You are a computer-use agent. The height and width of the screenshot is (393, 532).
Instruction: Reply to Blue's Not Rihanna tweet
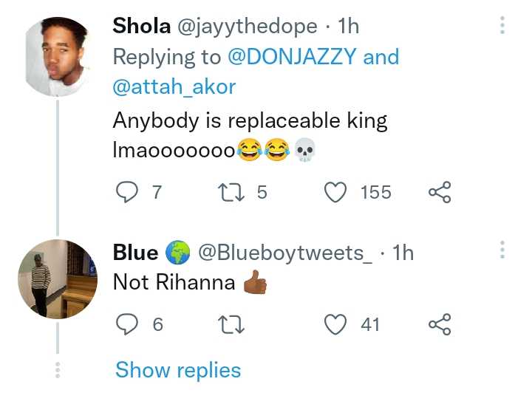point(128,324)
